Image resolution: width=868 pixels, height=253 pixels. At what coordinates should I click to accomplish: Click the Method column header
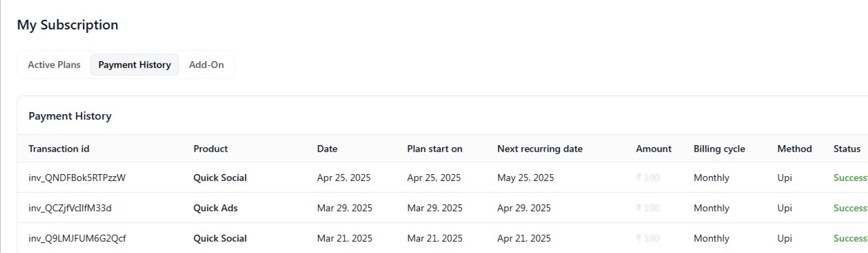coord(794,149)
